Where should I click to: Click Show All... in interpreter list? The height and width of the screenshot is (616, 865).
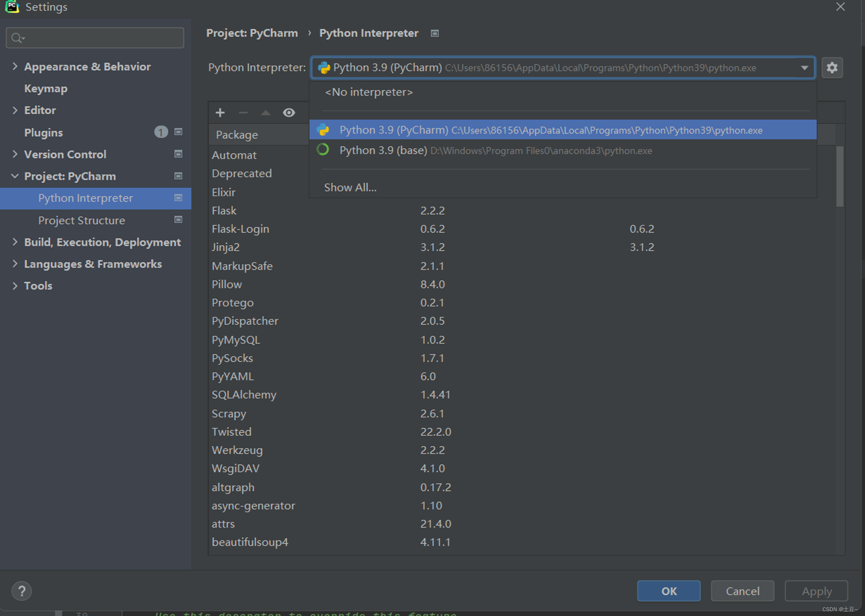click(350, 187)
